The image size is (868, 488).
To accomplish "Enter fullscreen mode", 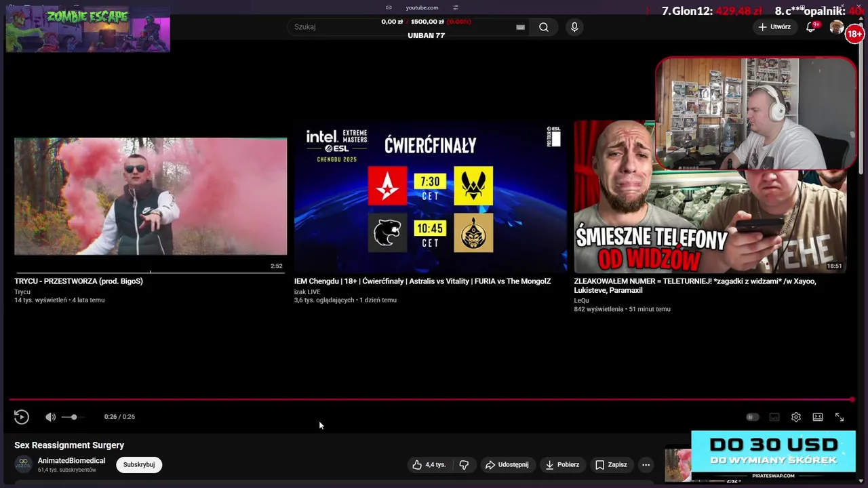I will tap(840, 417).
